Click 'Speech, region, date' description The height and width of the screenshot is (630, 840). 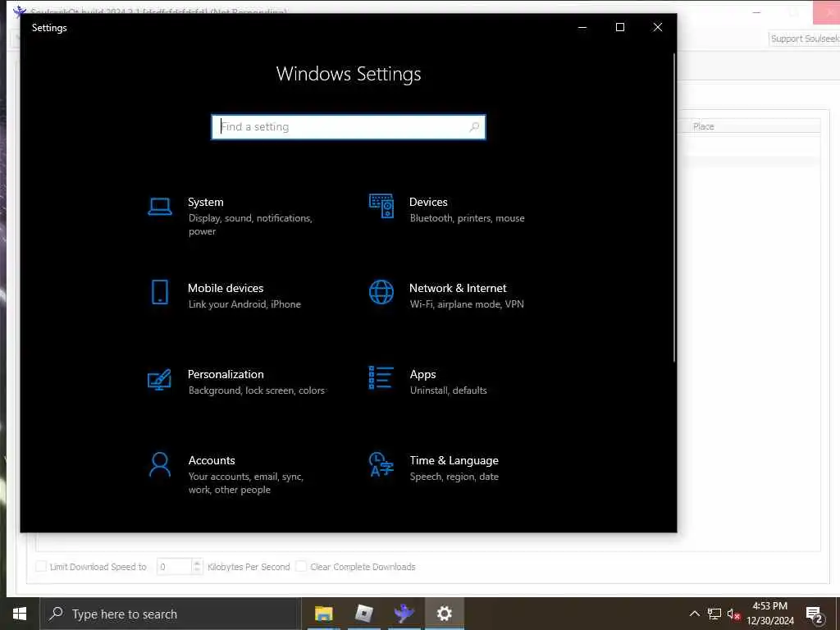tap(454, 477)
